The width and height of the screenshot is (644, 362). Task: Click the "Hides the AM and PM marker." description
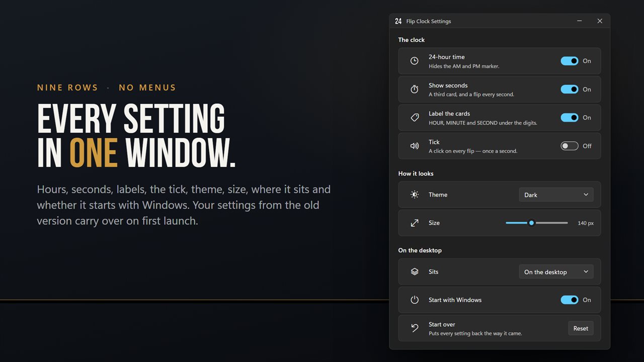464,66
